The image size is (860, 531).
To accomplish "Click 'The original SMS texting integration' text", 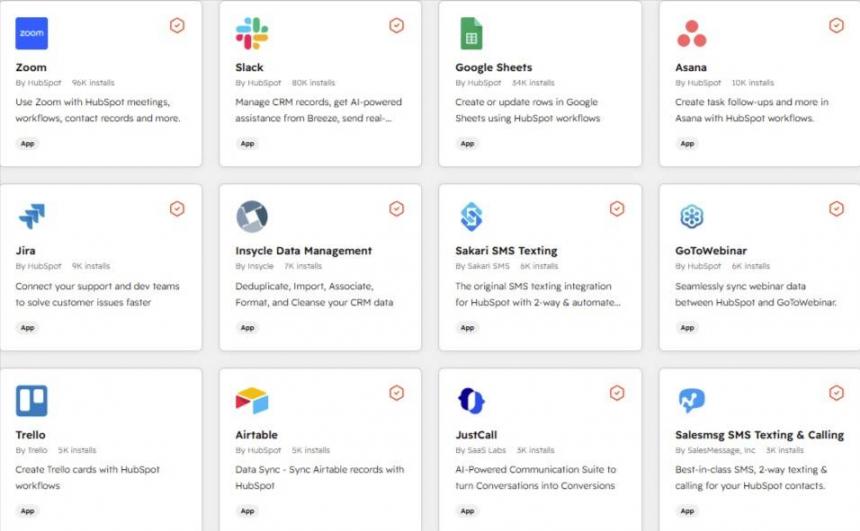I will coord(538,294).
